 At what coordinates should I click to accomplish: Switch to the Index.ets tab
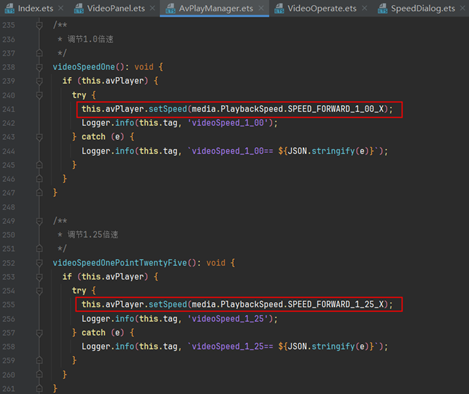point(35,8)
